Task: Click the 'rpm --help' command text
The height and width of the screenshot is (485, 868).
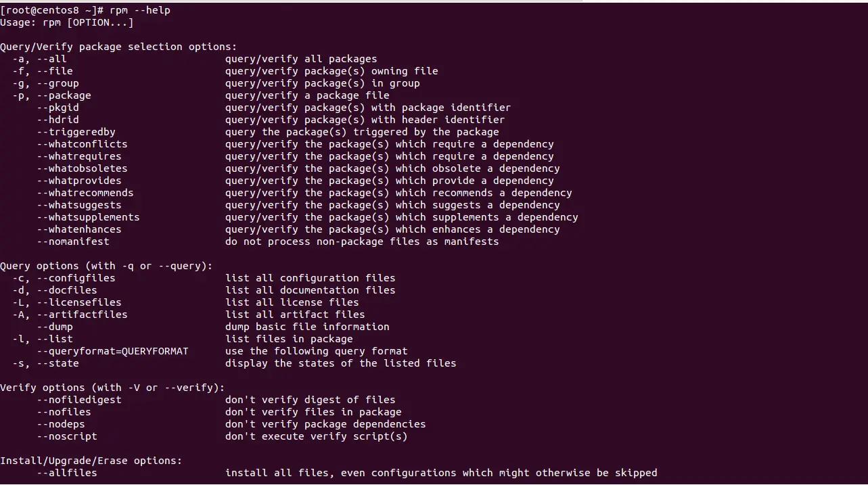Action: (x=140, y=10)
